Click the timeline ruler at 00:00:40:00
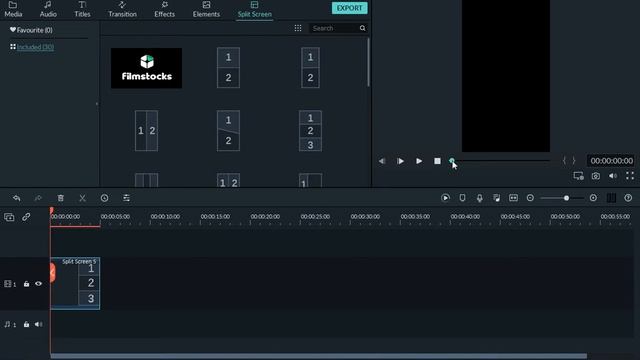The width and height of the screenshot is (640, 360). (x=465, y=217)
